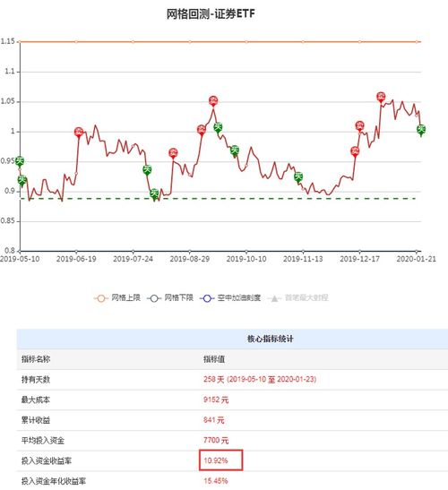The width and height of the screenshot is (448, 490).
Task: Click the red sell marker at 1.0 in early September
Action: [x=202, y=130]
